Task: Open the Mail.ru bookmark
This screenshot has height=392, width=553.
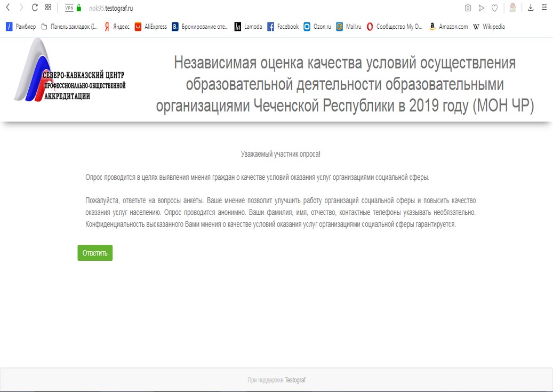Action: pos(348,27)
